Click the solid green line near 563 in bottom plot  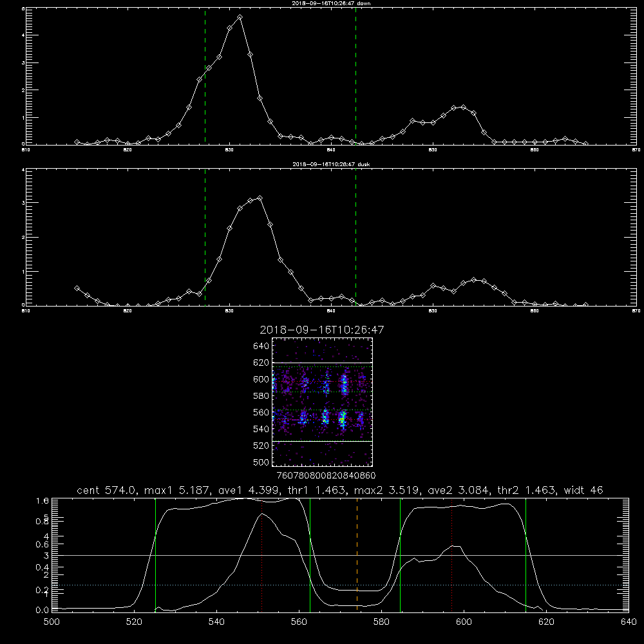(310, 554)
